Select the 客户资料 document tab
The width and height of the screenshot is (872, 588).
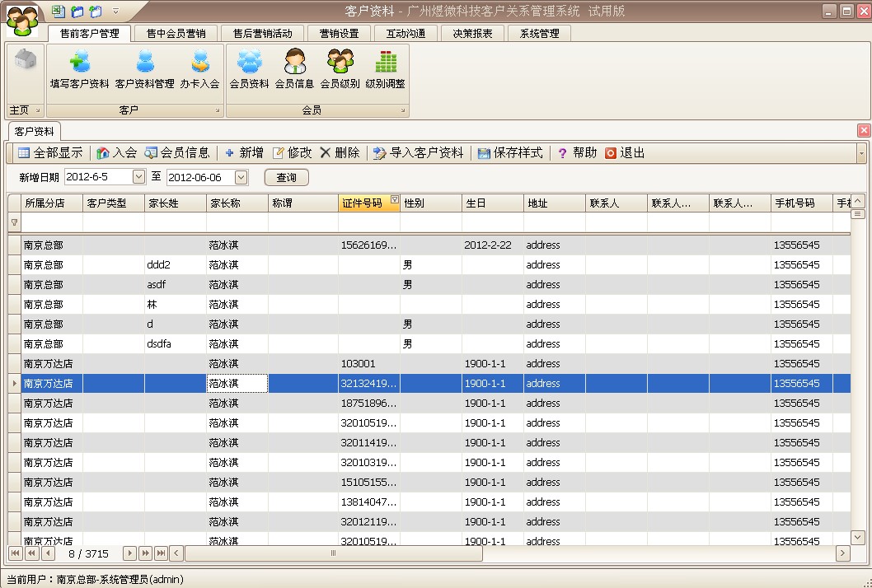click(34, 132)
